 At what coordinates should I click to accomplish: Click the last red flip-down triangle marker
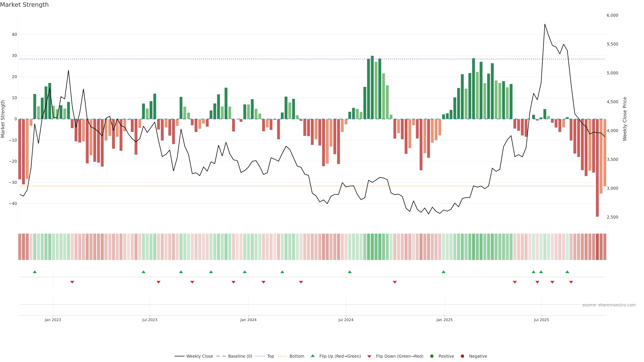[571, 282]
